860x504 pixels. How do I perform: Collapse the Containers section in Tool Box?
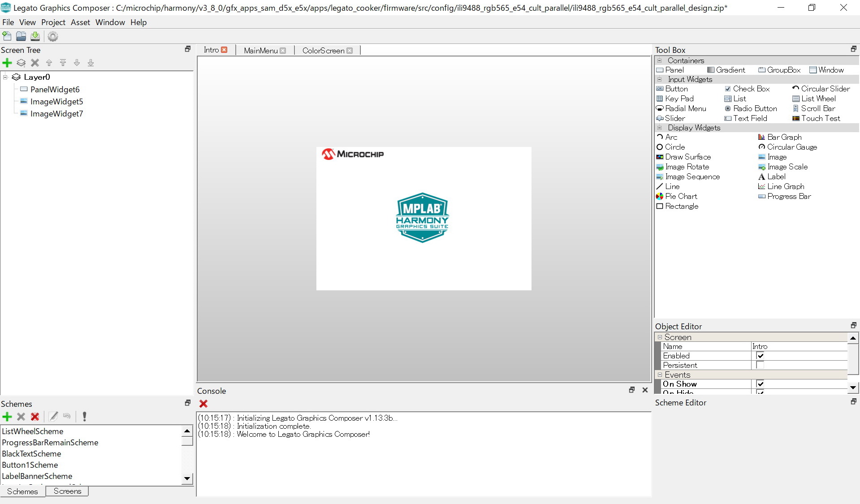click(659, 60)
